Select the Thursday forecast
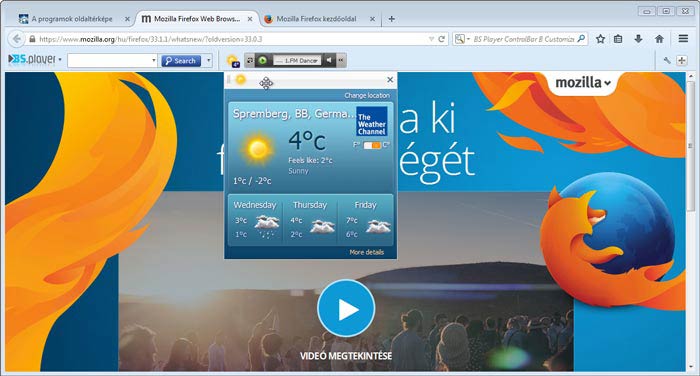Screen dimensions: 700x376 [310, 219]
